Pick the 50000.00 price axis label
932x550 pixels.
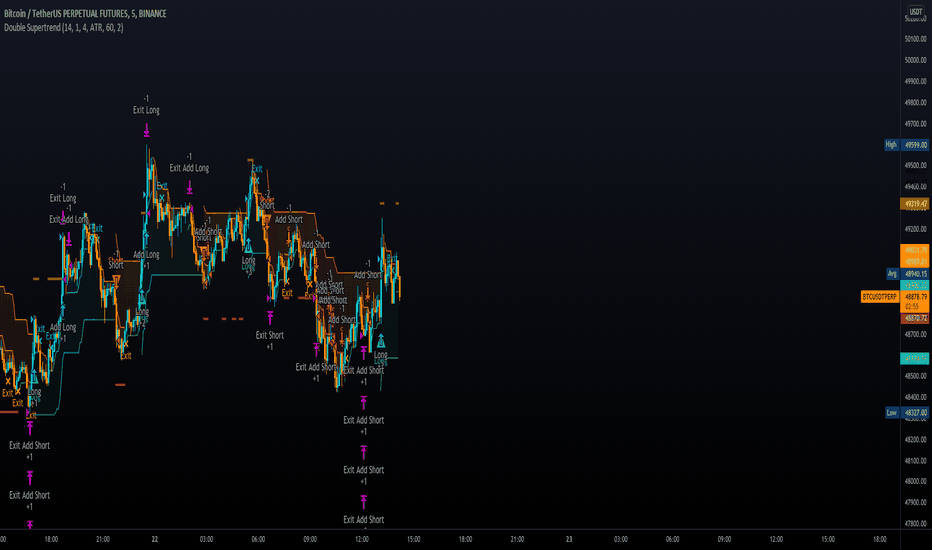pos(915,60)
